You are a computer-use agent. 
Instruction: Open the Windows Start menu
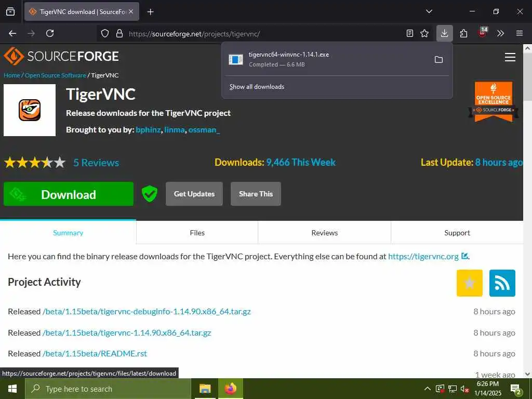coord(12,389)
